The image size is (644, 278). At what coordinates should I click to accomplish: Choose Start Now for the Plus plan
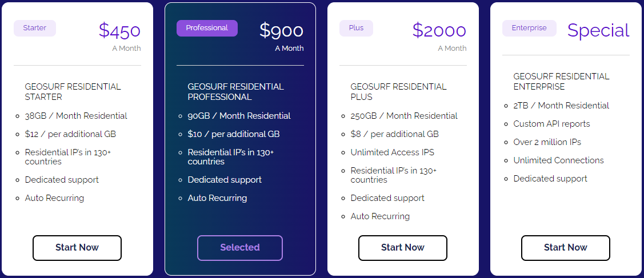[402, 248]
